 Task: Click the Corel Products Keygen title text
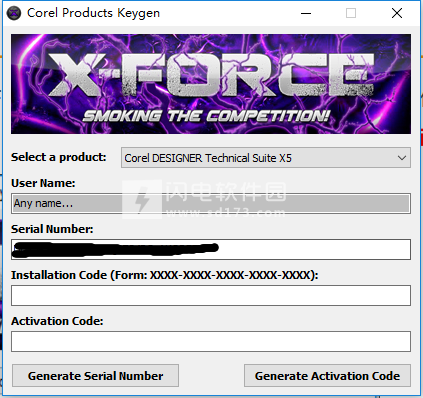93,13
